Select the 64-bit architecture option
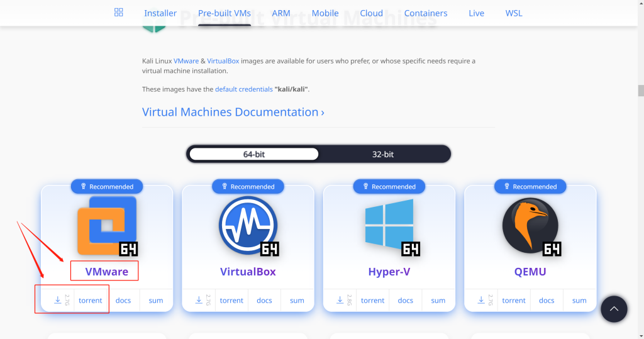This screenshot has height=339, width=644. pos(254,154)
